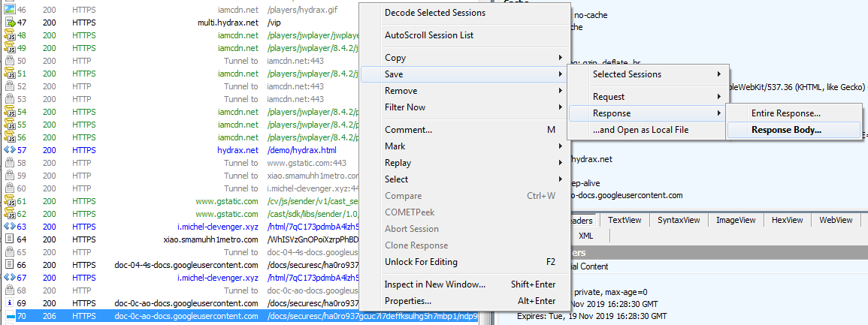Click the JS script icon of session 48
Viewport: 868px width, 325px height.
point(10,35)
